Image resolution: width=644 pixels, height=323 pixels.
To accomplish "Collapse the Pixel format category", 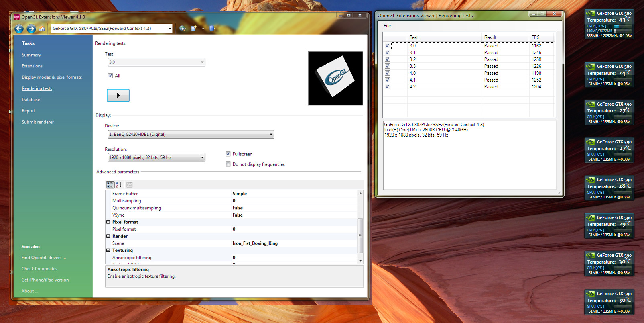I will (x=108, y=222).
